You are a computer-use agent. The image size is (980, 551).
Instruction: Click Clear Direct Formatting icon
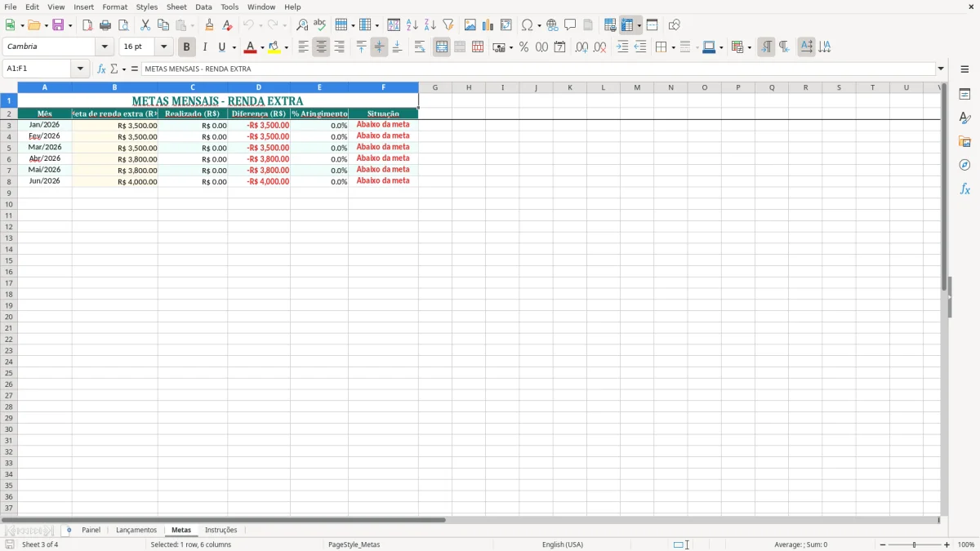(227, 25)
